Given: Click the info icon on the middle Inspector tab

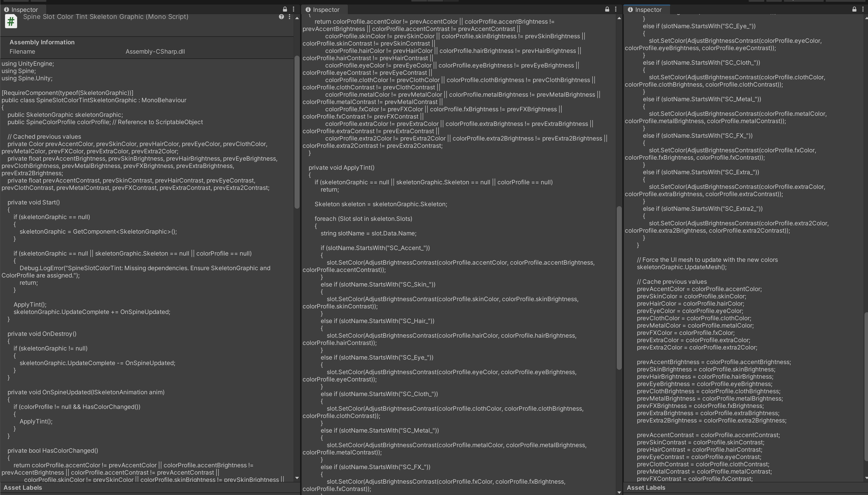Looking at the screenshot, I should pos(308,10).
